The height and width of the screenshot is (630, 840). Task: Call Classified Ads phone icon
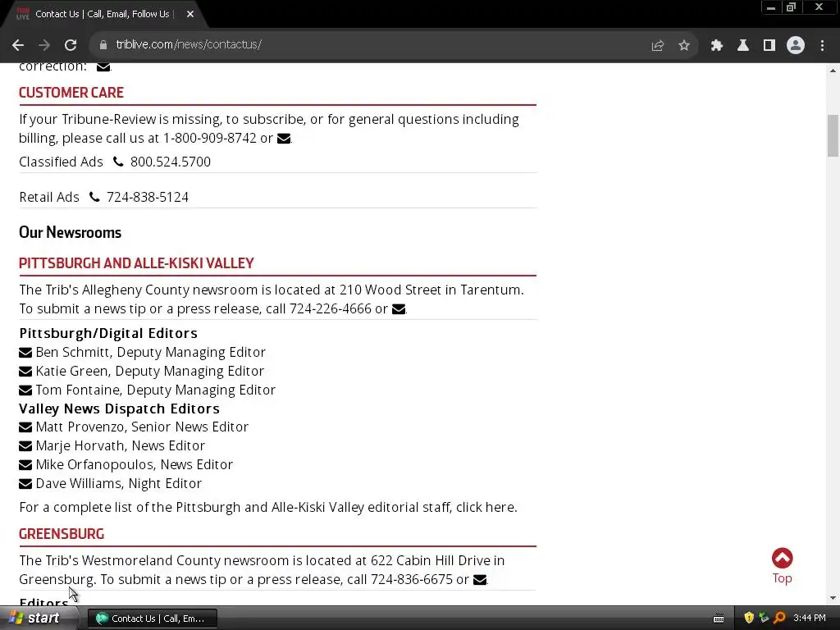click(x=118, y=162)
